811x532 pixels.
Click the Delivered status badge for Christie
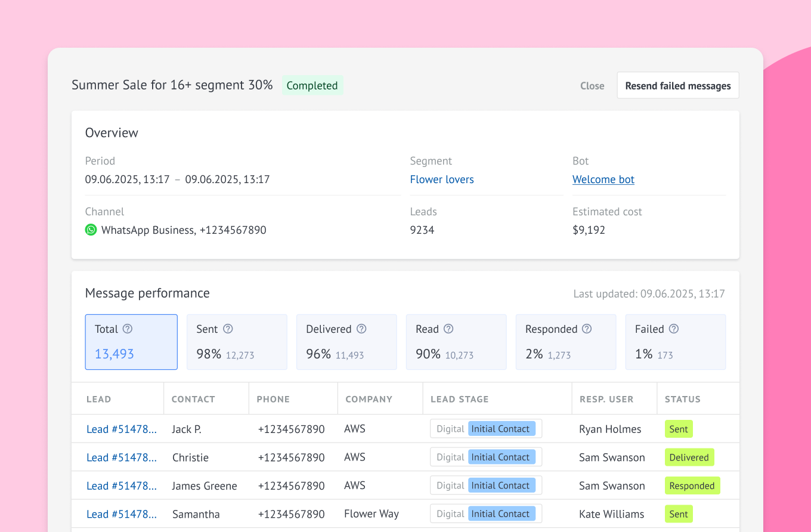[689, 457]
